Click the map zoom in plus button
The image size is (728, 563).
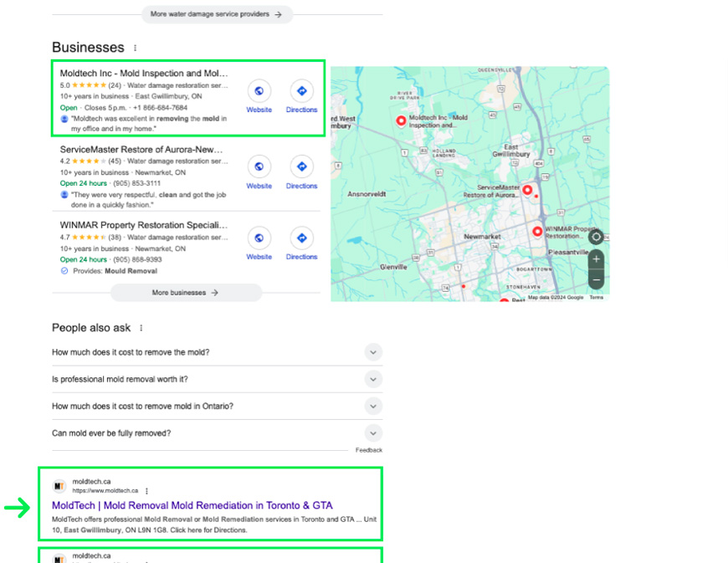point(596,259)
